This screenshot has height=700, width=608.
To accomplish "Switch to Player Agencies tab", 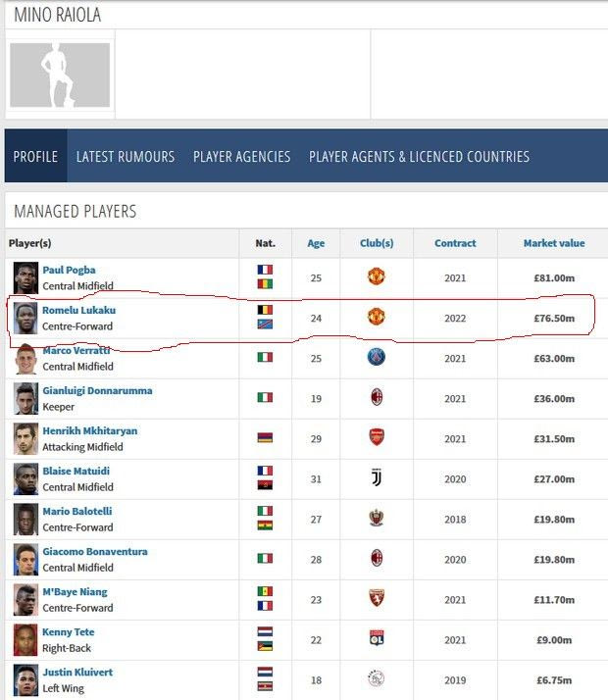I will (241, 157).
